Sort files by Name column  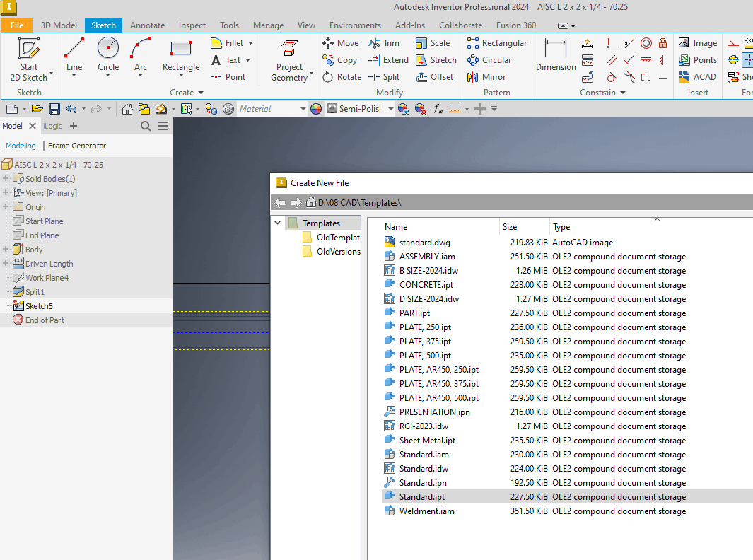tap(396, 227)
